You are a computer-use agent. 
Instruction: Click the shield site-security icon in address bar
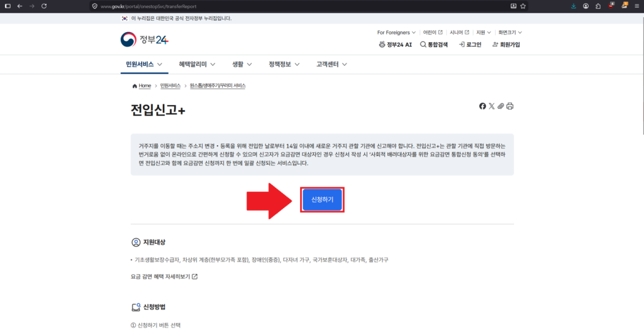[x=95, y=6]
